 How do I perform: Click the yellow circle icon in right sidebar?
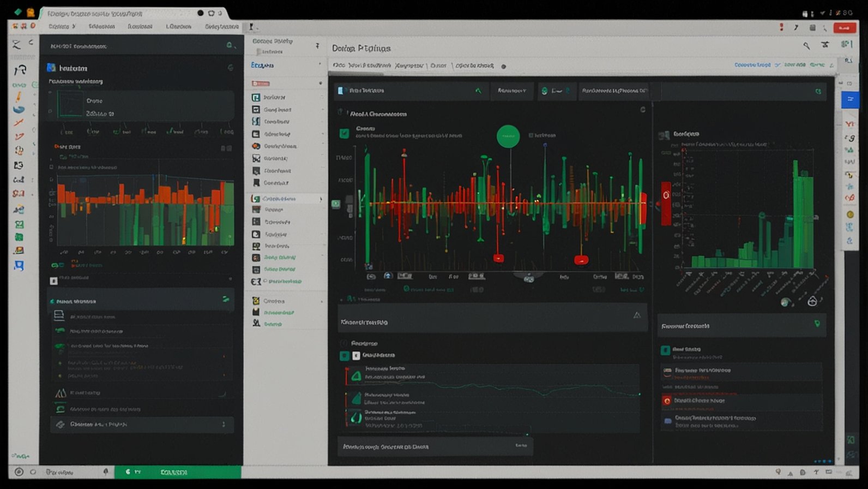[849, 214]
